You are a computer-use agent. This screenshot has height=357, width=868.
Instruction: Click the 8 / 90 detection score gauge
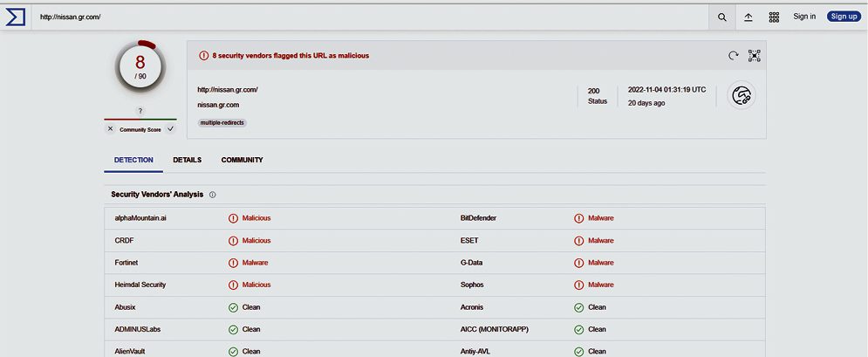click(140, 66)
